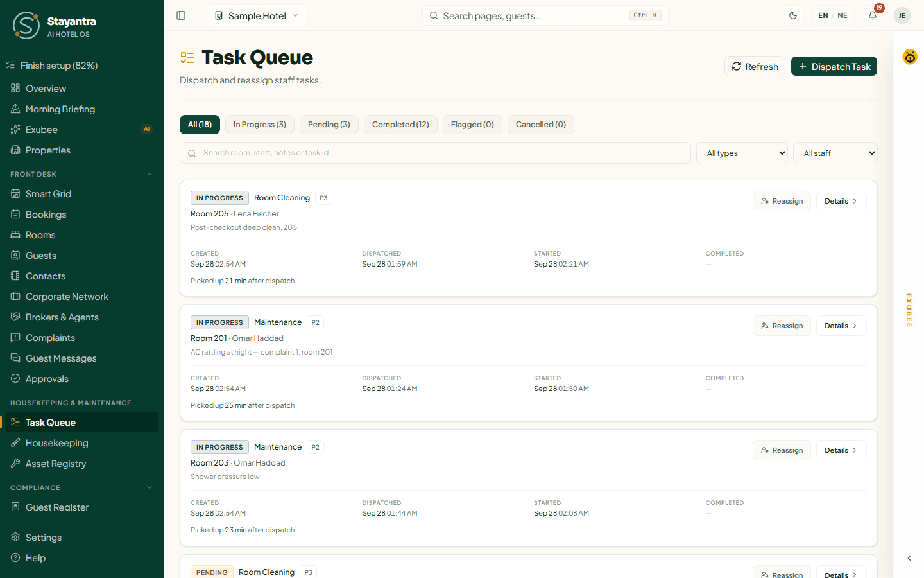924x578 pixels.
Task: Switch to In Progress (3) tab
Action: click(x=260, y=125)
